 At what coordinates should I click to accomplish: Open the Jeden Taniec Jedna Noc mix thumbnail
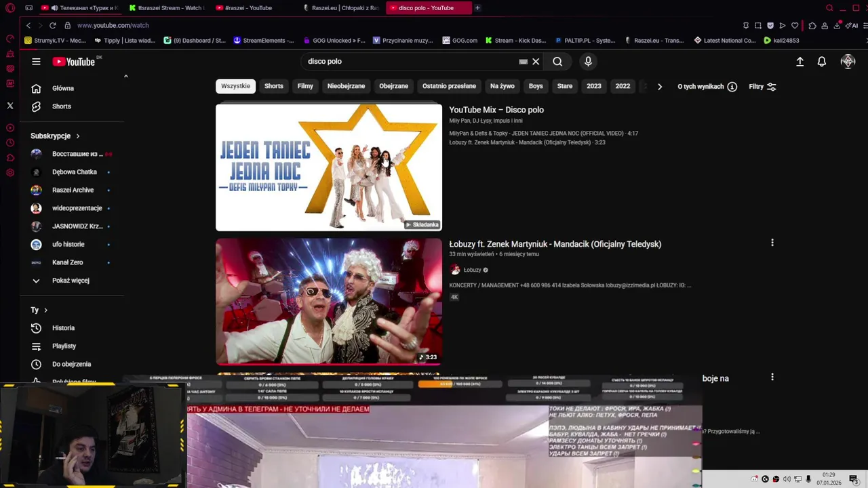[329, 167]
